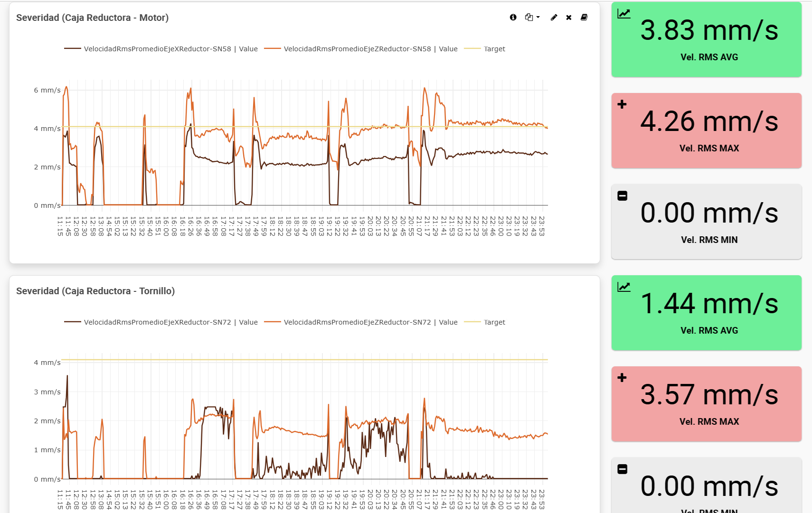Click the plus icon on the 3.57 mm/s card
Image resolution: width=812 pixels, height=513 pixels.
coord(622,378)
